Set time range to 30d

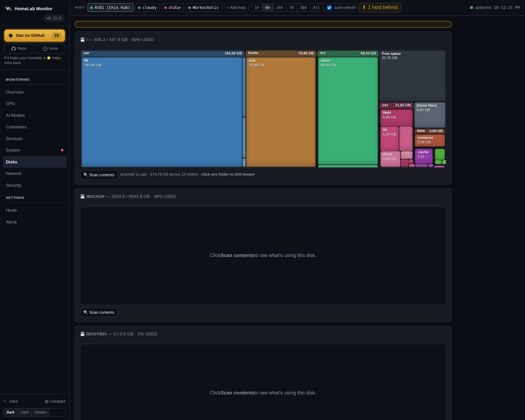[303, 8]
